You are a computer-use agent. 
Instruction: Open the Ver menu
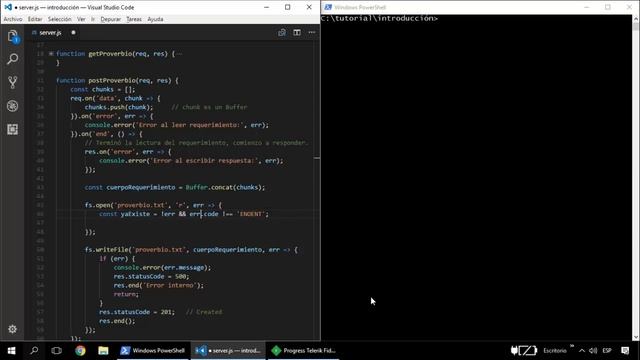(x=81, y=19)
